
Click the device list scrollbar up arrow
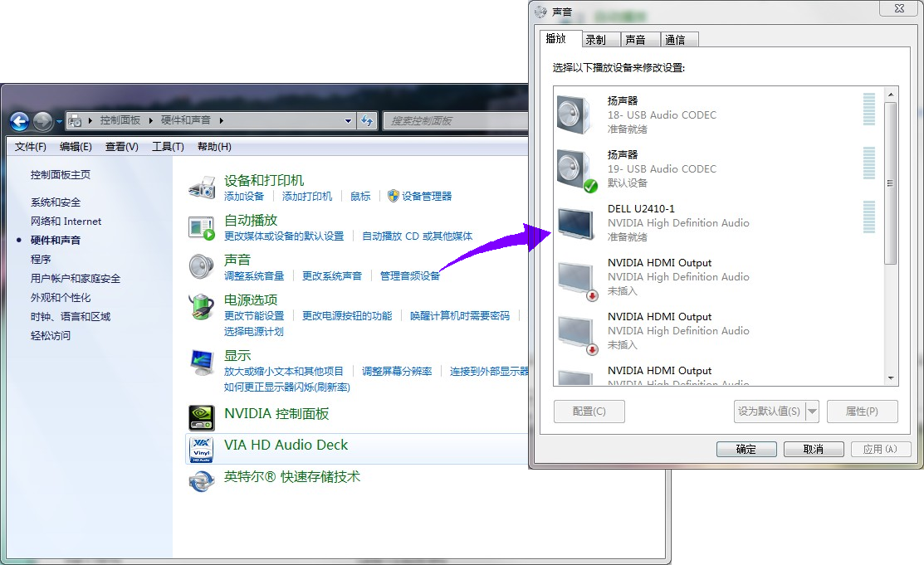891,95
